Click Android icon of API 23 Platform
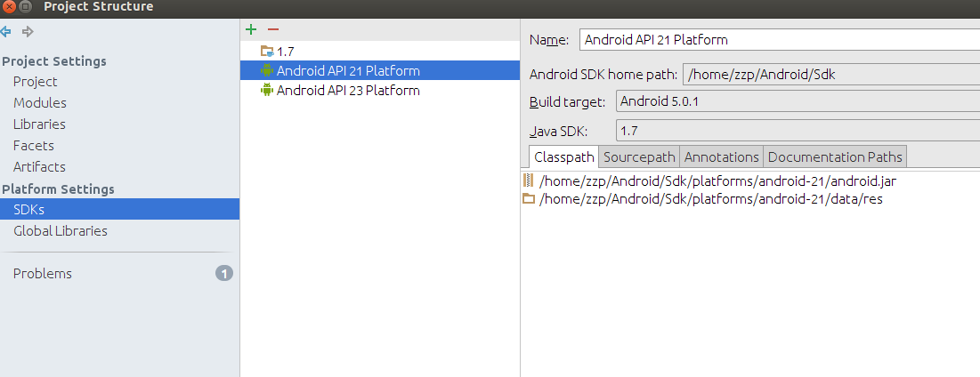 267,91
